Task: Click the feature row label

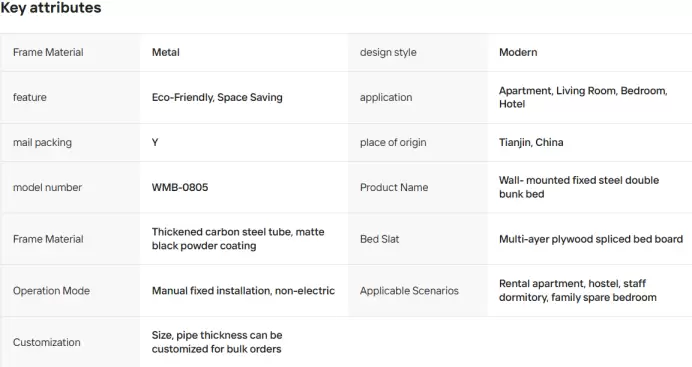Action: point(30,97)
